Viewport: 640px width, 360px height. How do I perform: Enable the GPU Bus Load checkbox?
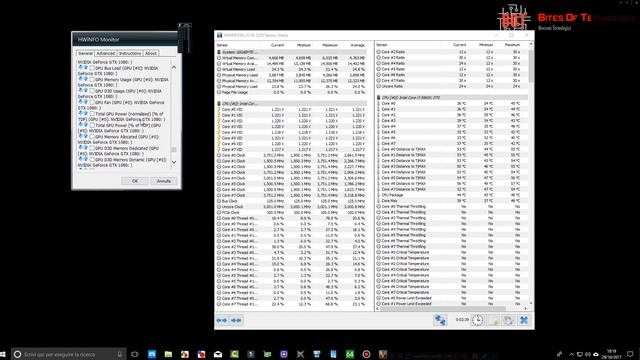(92, 68)
